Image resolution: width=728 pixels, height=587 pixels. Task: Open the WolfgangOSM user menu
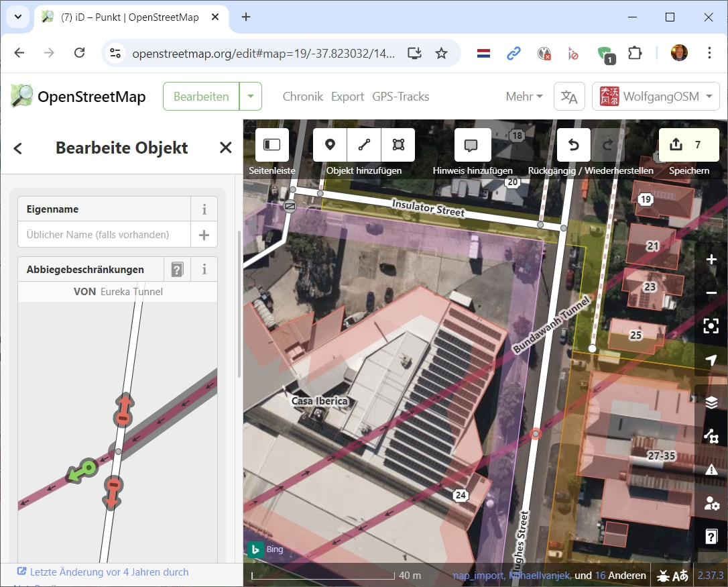(656, 97)
